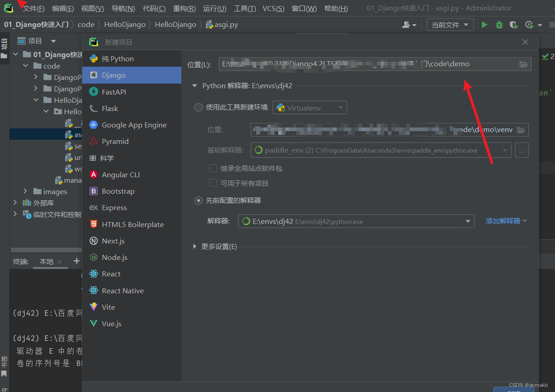
Task: Choose the Express project type
Action: point(132,207)
